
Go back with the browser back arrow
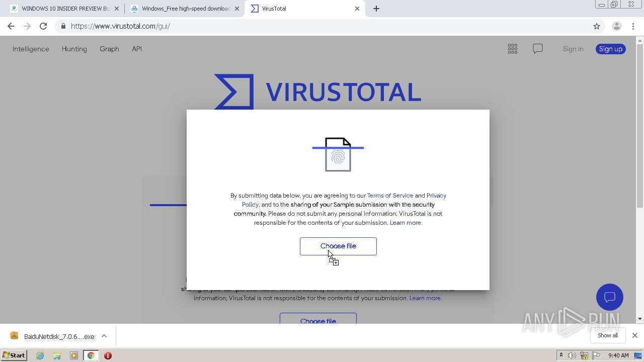(11, 26)
